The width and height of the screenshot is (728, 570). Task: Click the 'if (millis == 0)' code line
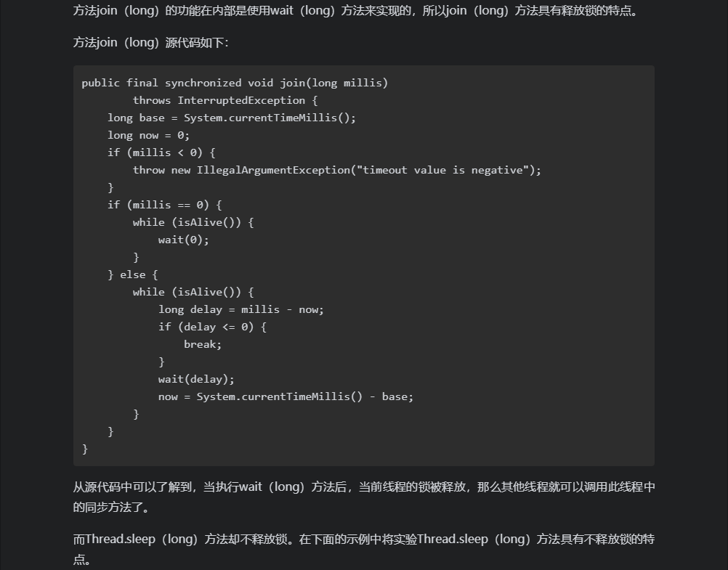pyautogui.click(x=164, y=205)
